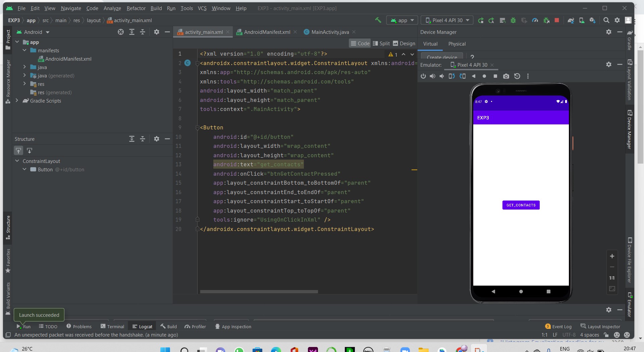This screenshot has width=644, height=352.
Task: Enable Code view mode in editor
Action: (360, 43)
